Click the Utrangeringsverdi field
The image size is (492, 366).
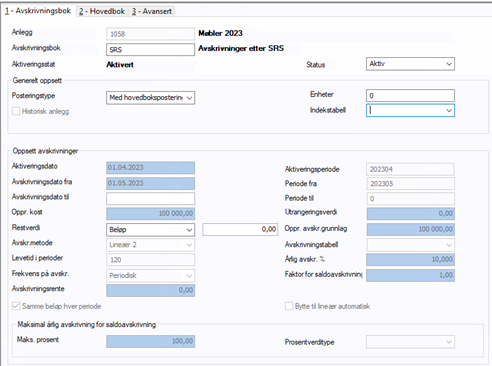coord(410,214)
